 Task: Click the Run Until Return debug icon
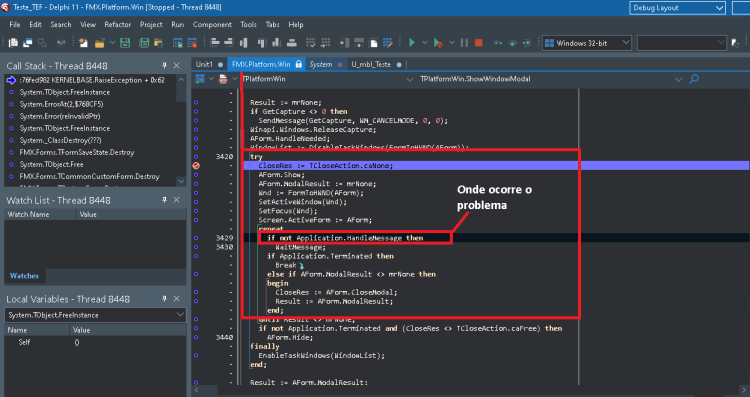click(x=527, y=43)
